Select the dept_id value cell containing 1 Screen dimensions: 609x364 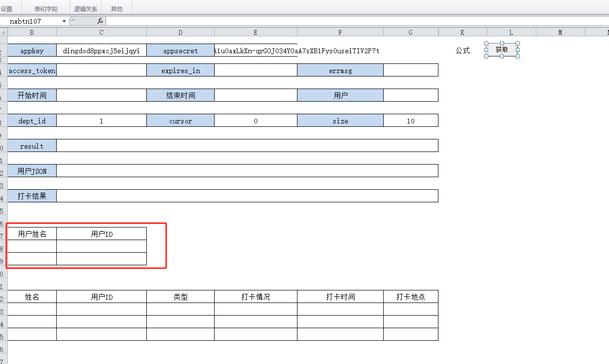coord(101,121)
